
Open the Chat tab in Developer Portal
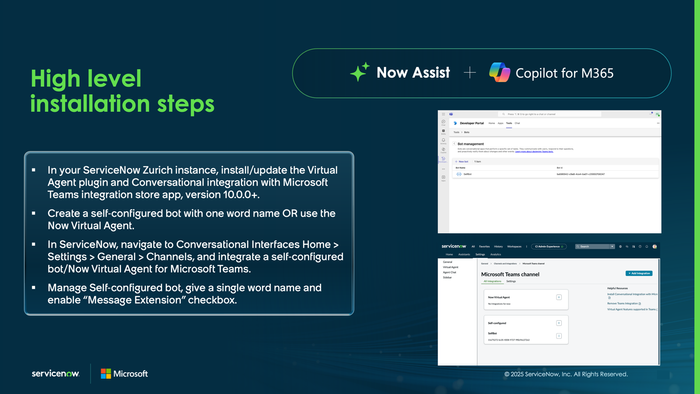pyautogui.click(x=517, y=123)
